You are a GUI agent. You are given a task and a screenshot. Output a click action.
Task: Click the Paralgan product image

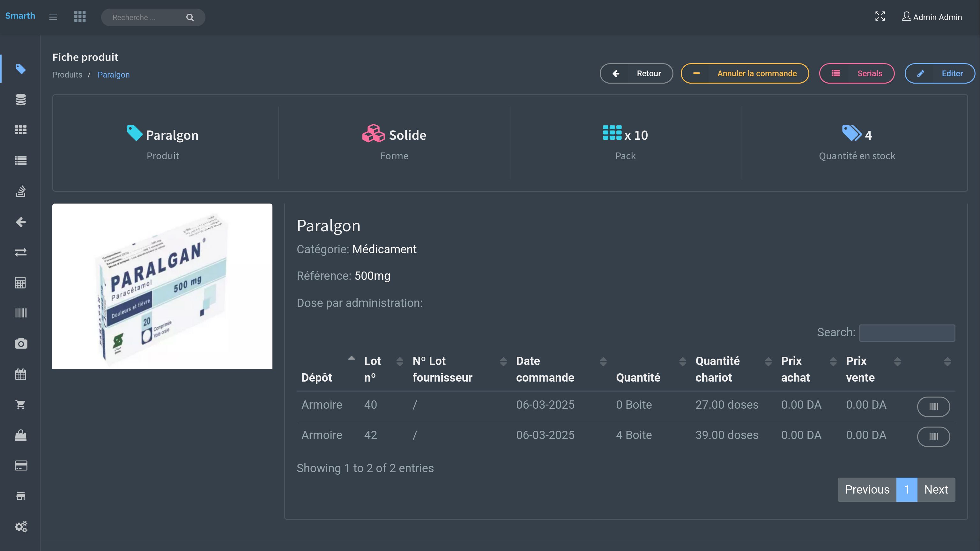point(162,286)
